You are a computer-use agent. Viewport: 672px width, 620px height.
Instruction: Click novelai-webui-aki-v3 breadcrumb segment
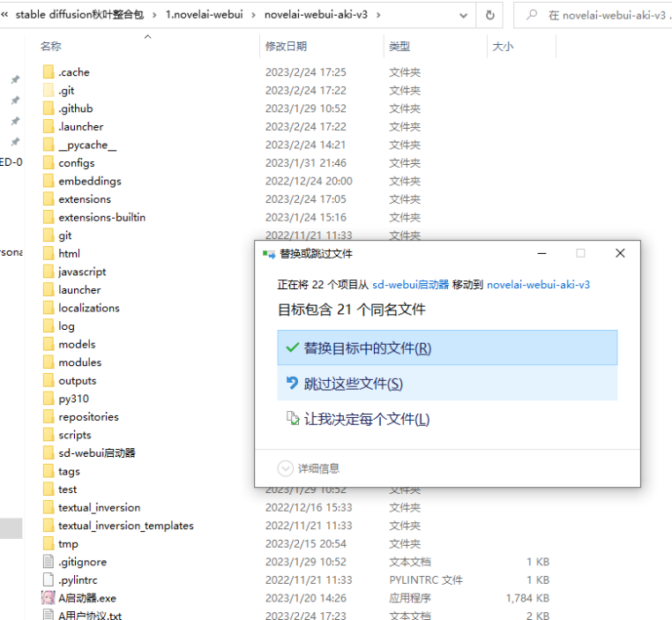coord(316,15)
